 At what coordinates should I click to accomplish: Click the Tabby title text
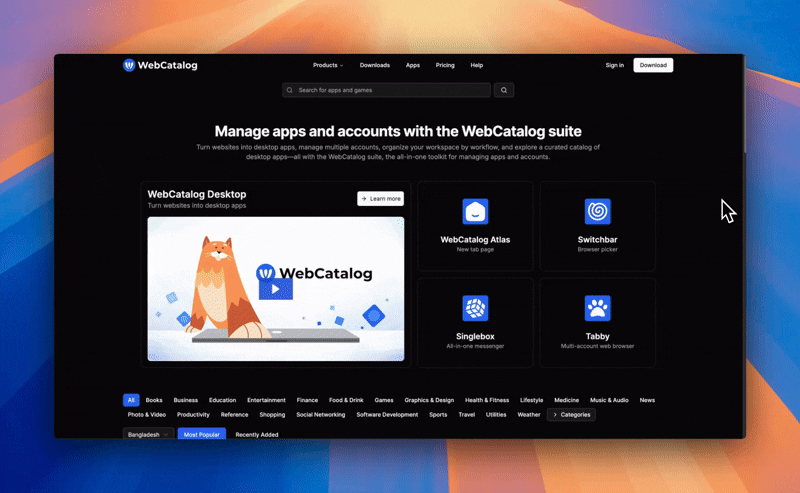[x=597, y=336]
